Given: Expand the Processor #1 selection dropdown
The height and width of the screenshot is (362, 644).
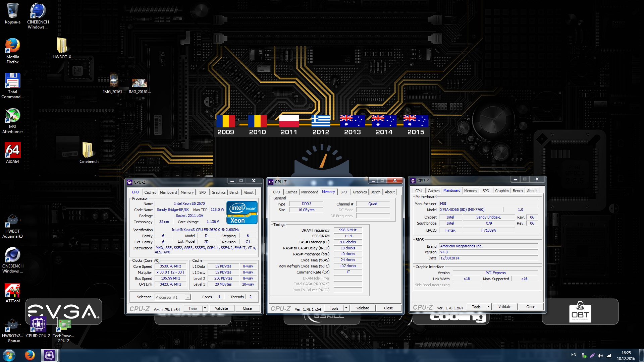Looking at the screenshot, I should coord(188,297).
